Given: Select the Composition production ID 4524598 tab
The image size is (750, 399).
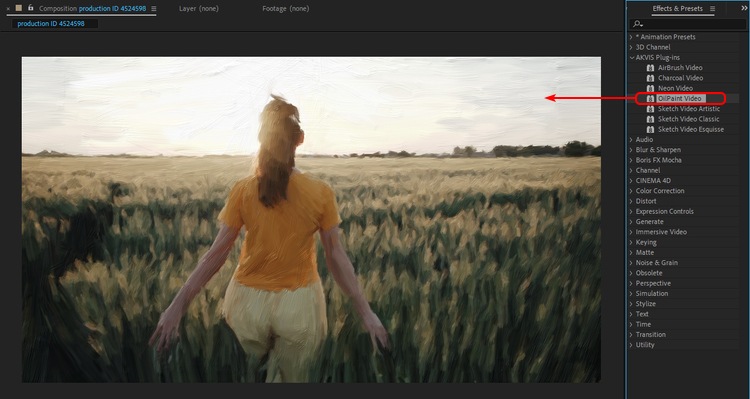Looking at the screenshot, I should click(x=92, y=9).
